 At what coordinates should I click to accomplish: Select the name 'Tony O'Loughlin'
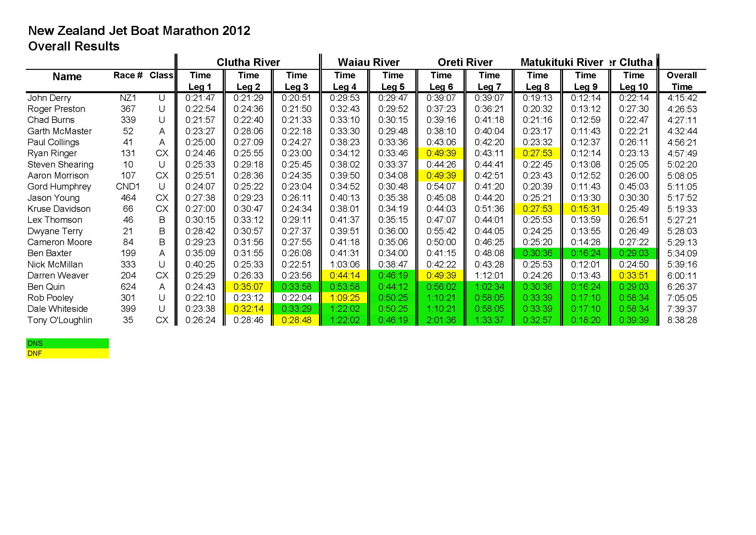(x=59, y=320)
